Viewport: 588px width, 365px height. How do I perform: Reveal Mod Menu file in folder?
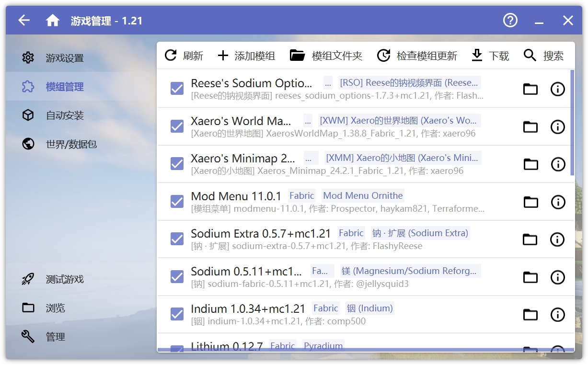coord(530,202)
